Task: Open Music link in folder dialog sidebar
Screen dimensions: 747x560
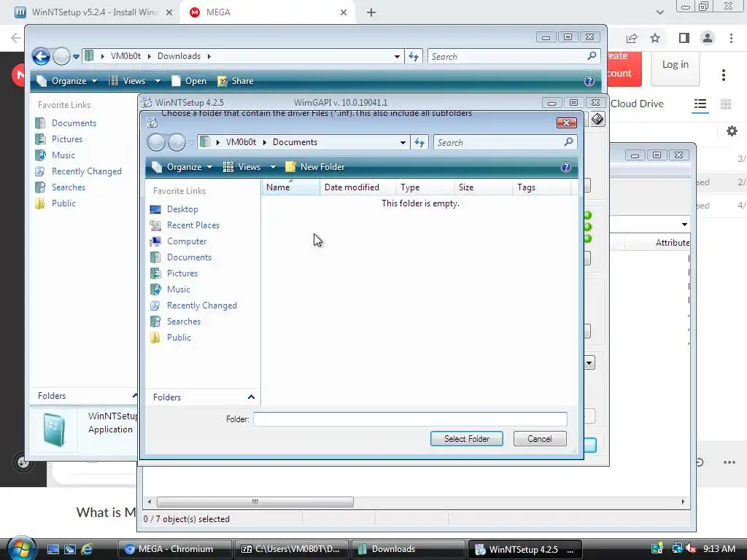Action: pos(178,289)
